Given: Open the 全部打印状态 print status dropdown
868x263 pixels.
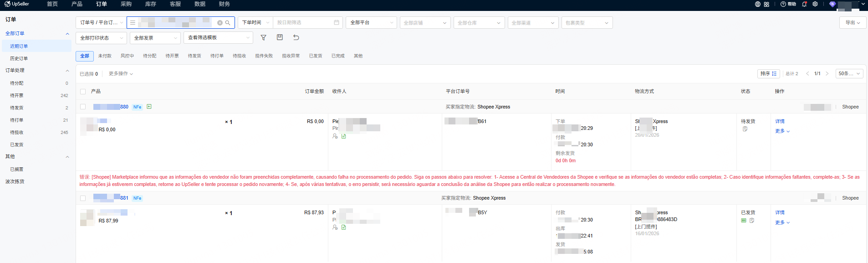Looking at the screenshot, I should (101, 38).
